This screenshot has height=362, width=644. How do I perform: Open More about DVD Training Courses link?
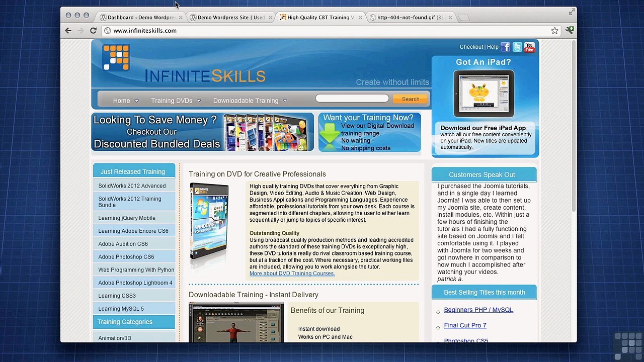click(x=292, y=274)
